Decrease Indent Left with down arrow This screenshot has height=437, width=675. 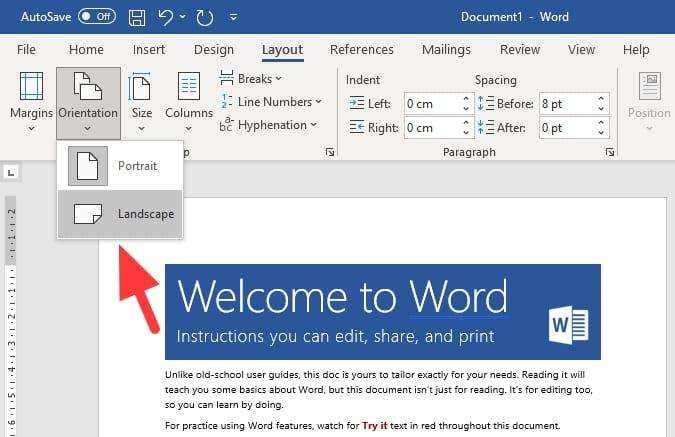466,109
